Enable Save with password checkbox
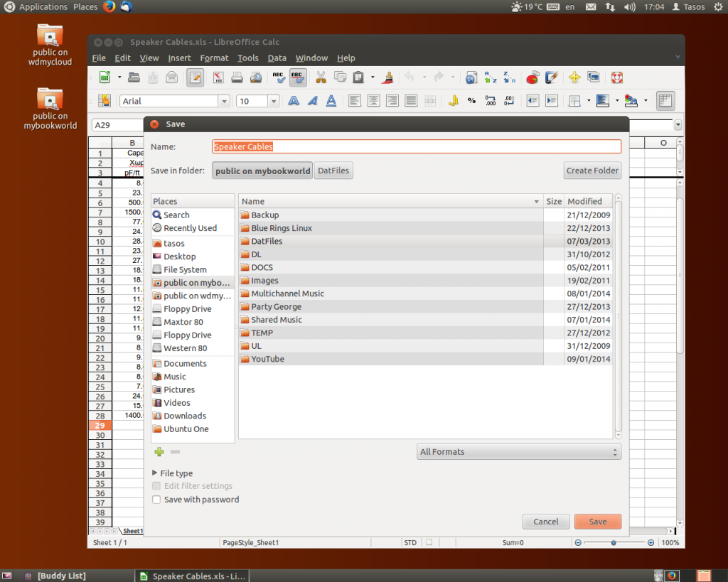The width and height of the screenshot is (728, 582). point(156,500)
